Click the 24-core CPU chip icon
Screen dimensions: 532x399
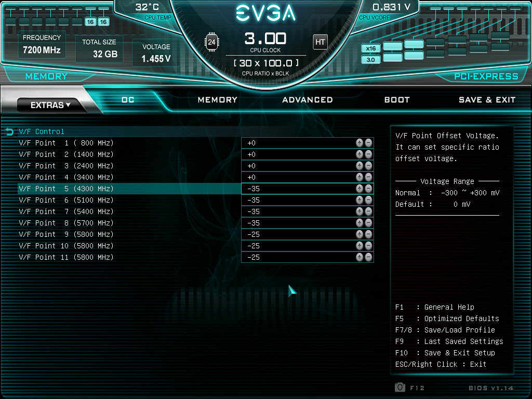coord(212,42)
